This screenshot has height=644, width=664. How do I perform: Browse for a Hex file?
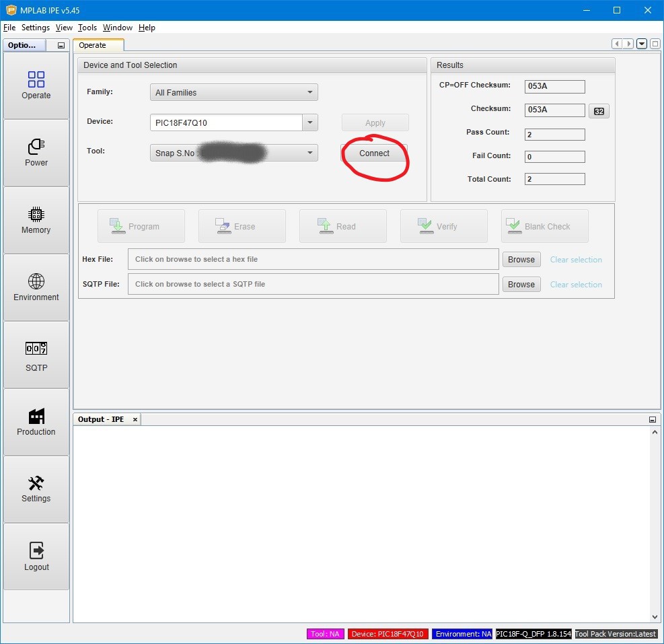(x=521, y=259)
